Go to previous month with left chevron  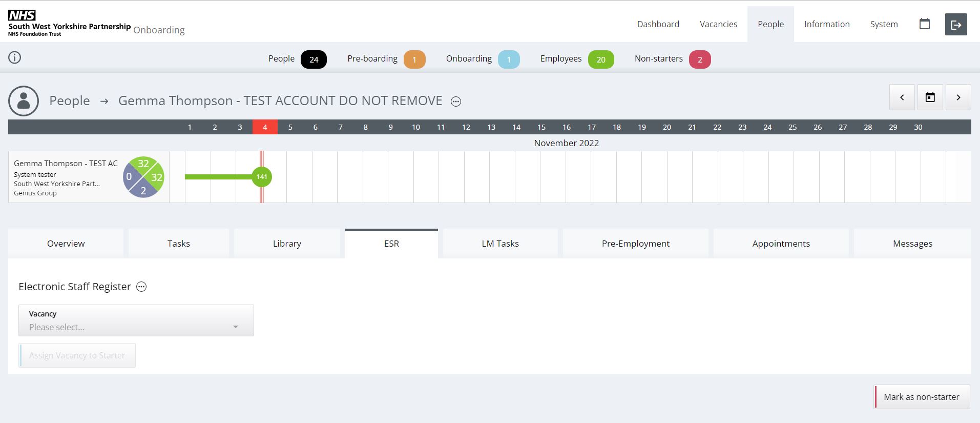coord(902,97)
